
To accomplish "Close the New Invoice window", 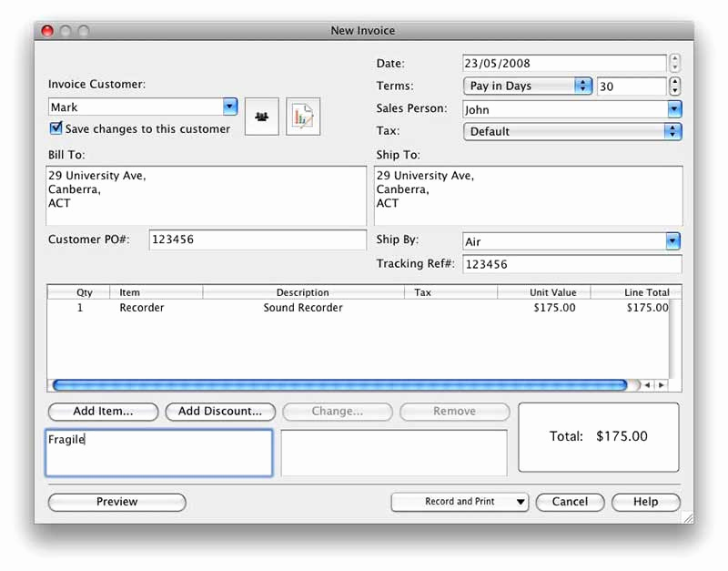I will (x=47, y=31).
